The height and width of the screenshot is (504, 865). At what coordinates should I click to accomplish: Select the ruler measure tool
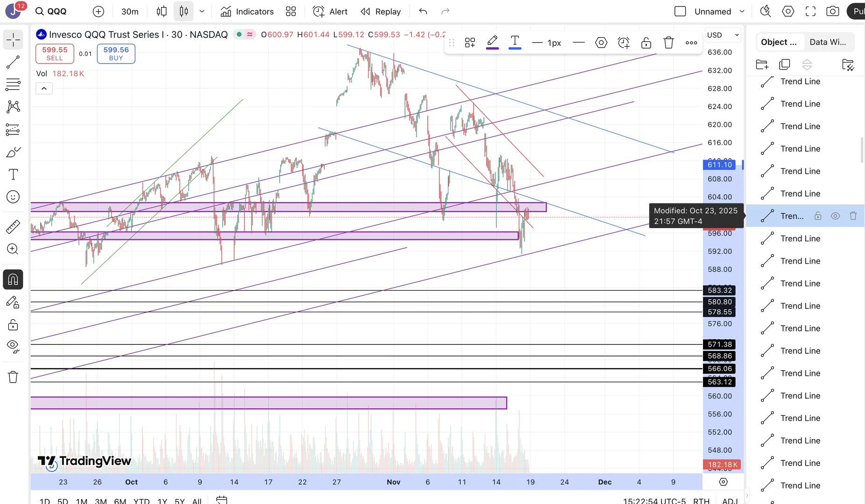pyautogui.click(x=13, y=227)
